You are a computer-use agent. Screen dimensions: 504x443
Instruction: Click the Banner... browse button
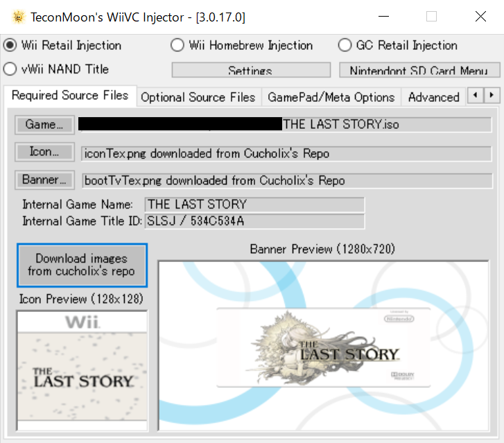44,180
